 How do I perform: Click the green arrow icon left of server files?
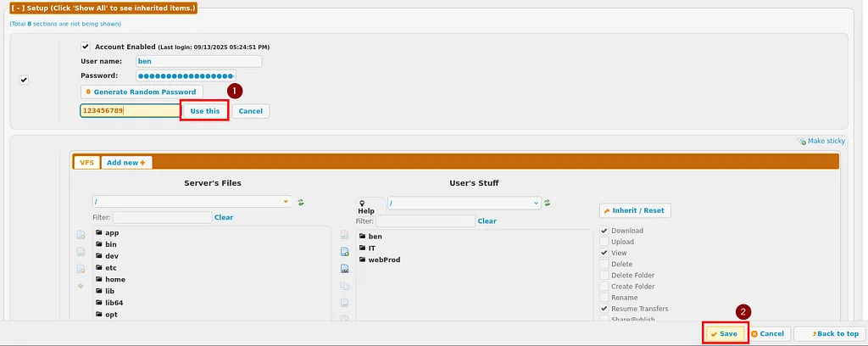pos(81,286)
